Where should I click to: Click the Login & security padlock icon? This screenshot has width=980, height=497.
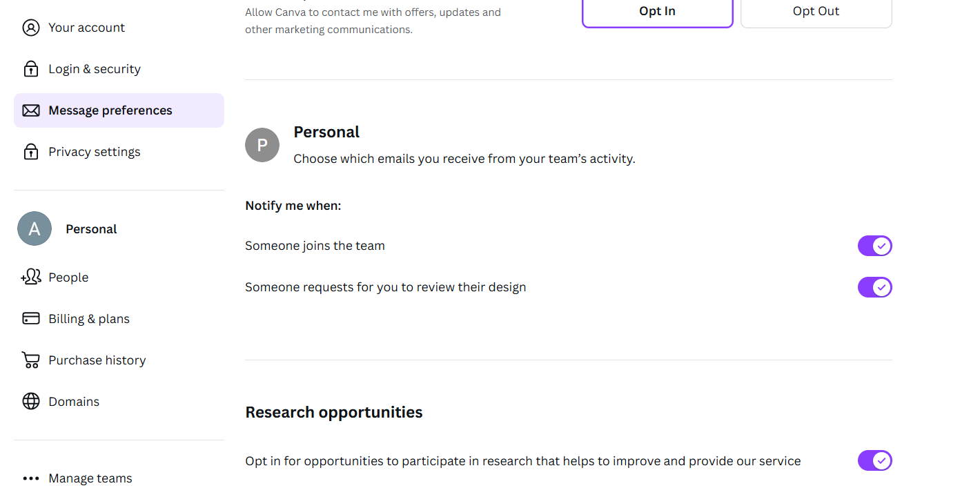[31, 69]
